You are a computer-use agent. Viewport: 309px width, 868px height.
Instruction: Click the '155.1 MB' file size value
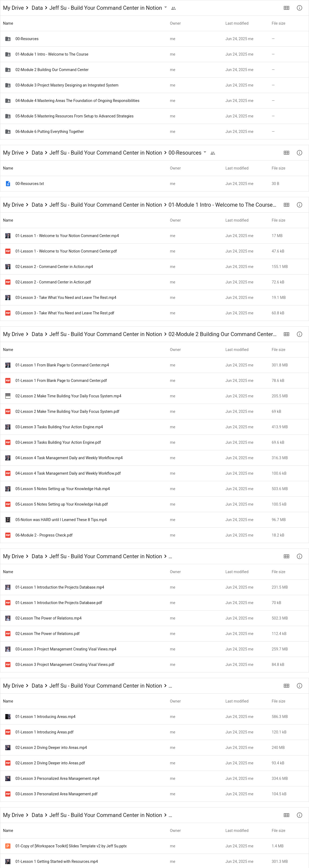click(280, 267)
